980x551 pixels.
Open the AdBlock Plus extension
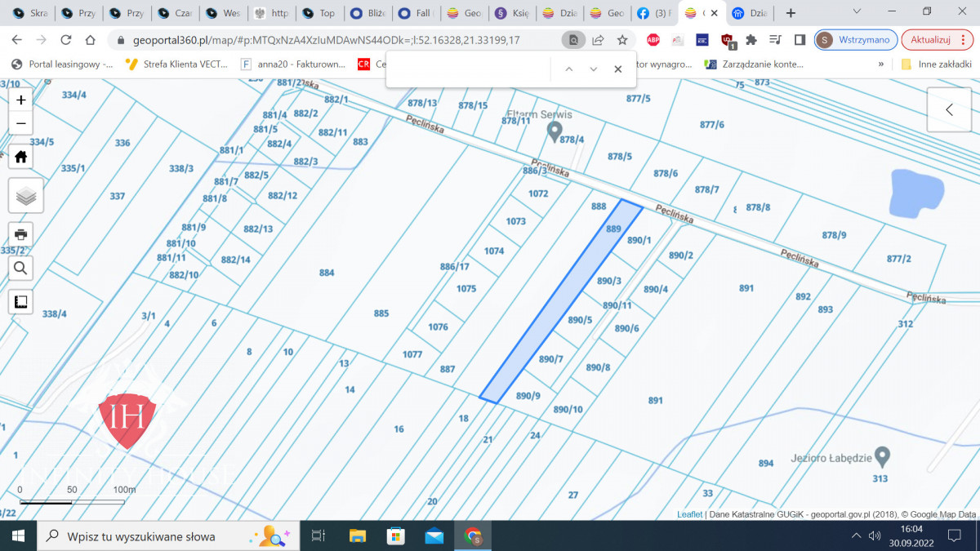pos(653,40)
